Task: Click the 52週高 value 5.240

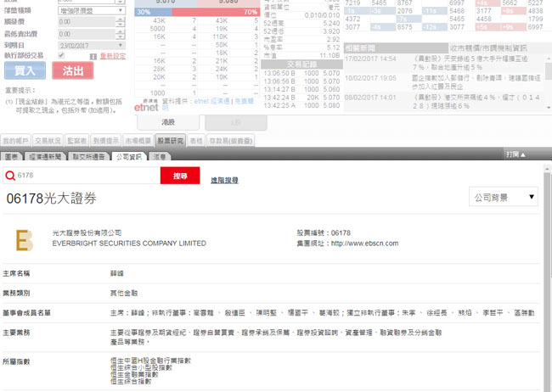Action: point(331,23)
